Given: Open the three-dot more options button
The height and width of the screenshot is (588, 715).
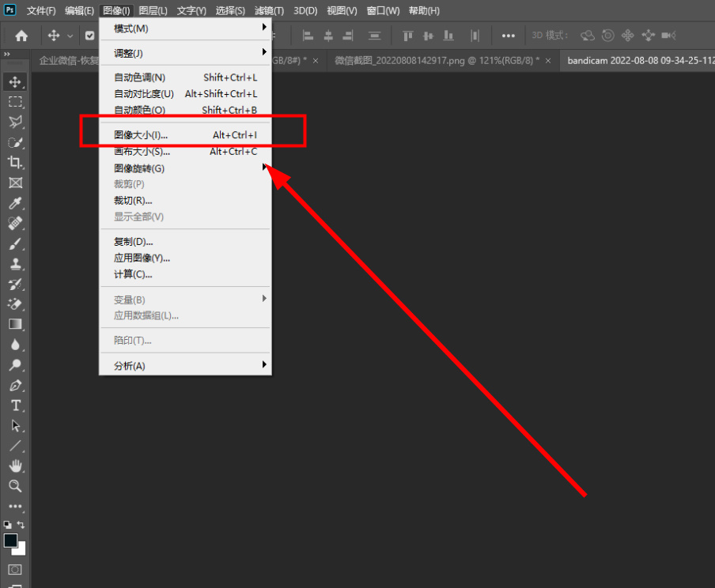Looking at the screenshot, I should 509,36.
